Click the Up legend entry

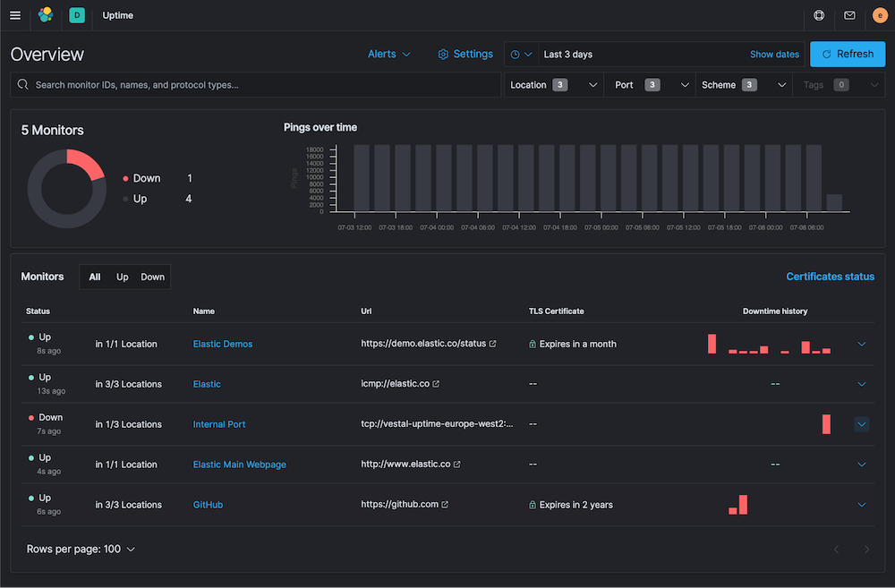158,199
